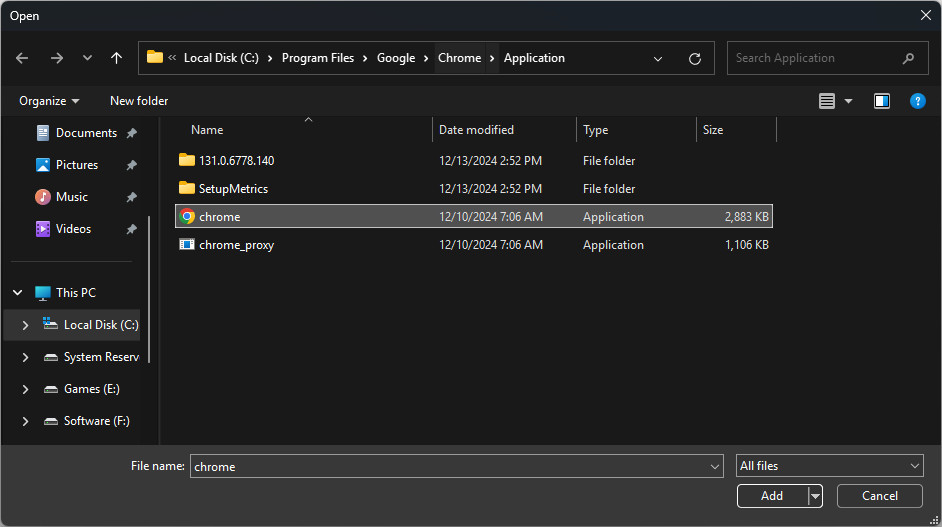Viewport: 942px width, 527px height.
Task: Click the blue Help question mark icon
Action: (x=917, y=101)
